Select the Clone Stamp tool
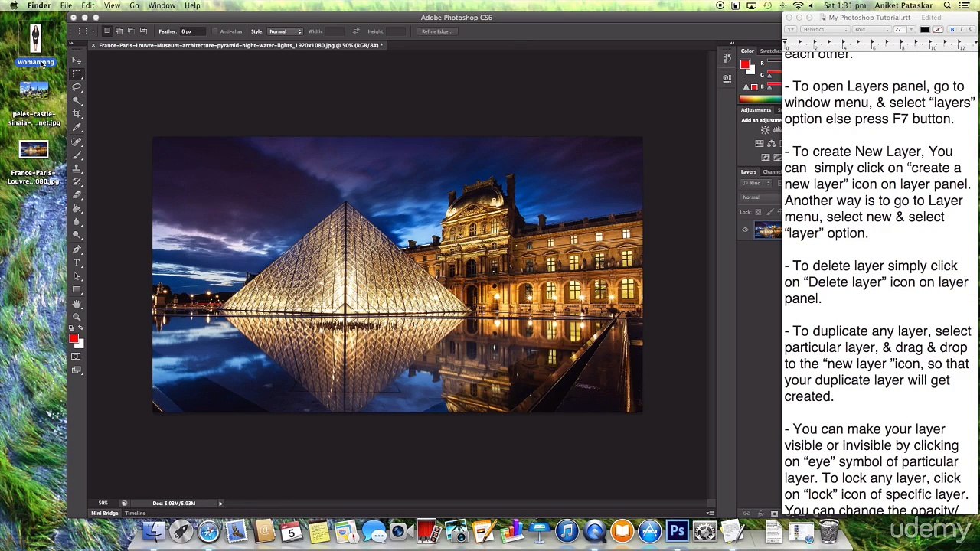 (77, 168)
